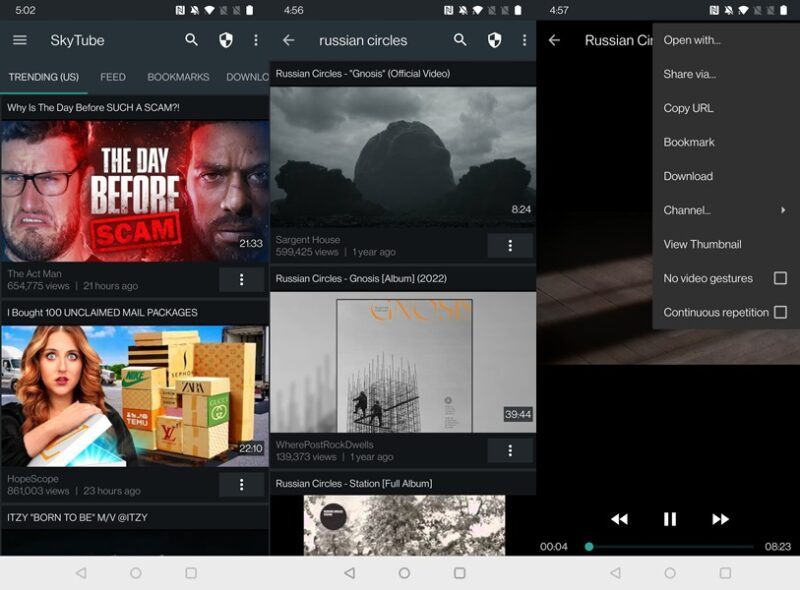This screenshot has height=590, width=800.
Task: Switch to the FEED tab
Action: pyautogui.click(x=112, y=77)
